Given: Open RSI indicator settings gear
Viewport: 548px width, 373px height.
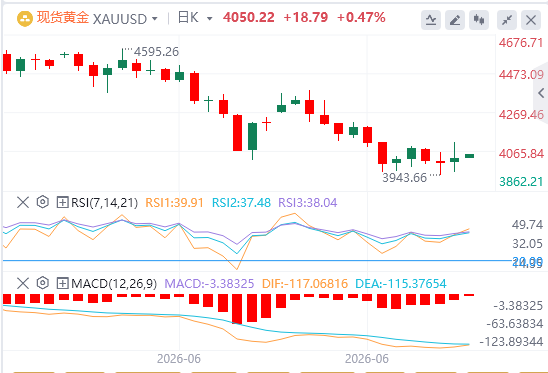Looking at the screenshot, I should 42,202.
